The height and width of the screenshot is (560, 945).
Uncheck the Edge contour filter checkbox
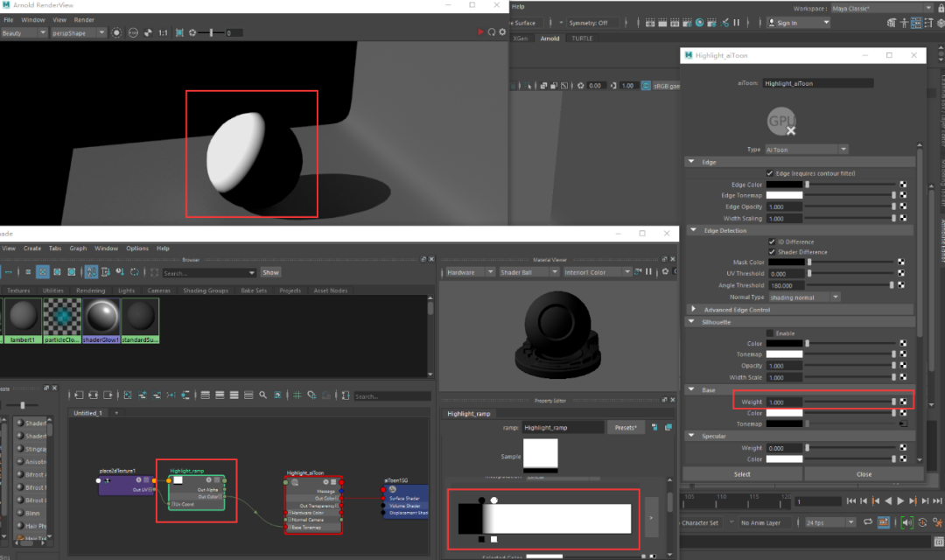[770, 173]
